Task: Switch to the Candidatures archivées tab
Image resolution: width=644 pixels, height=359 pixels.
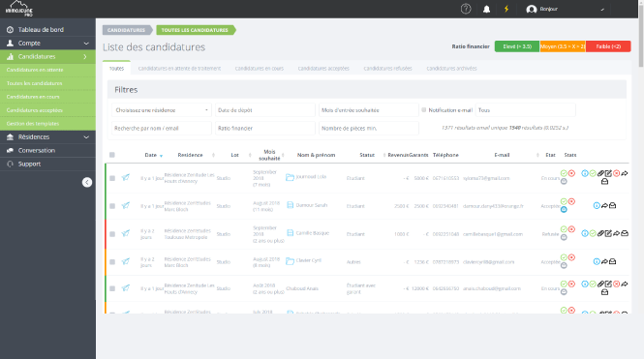Action: [x=451, y=69]
